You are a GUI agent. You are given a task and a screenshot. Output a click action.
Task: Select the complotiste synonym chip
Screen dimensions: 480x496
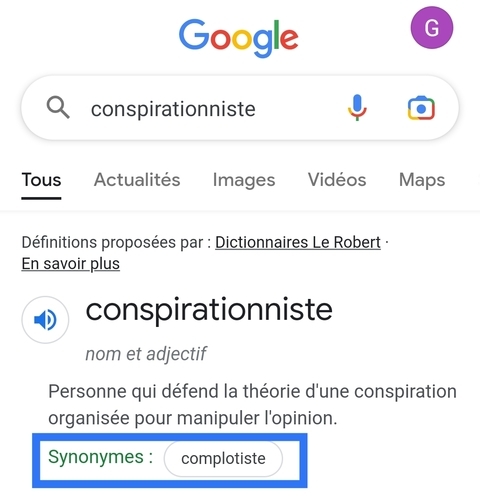pyautogui.click(x=223, y=459)
